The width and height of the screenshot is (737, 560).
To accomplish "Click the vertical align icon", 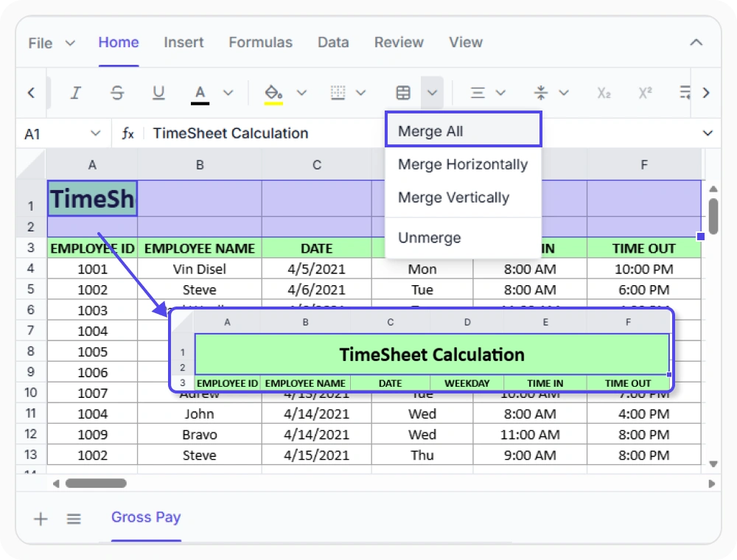I will 541,93.
